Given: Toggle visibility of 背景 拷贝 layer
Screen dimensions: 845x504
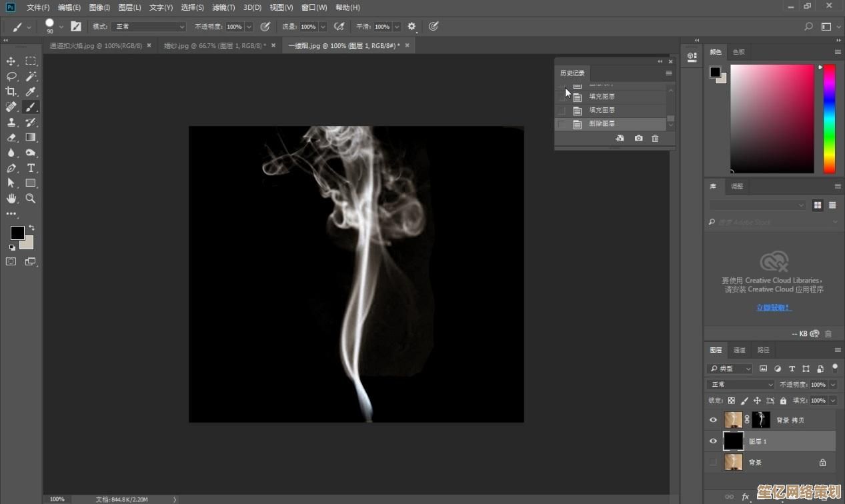Looking at the screenshot, I should pyautogui.click(x=713, y=419).
